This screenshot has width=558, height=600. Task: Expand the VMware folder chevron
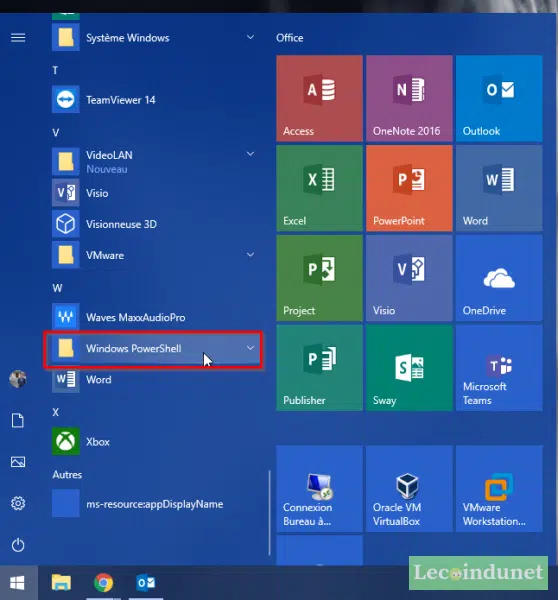click(250, 255)
